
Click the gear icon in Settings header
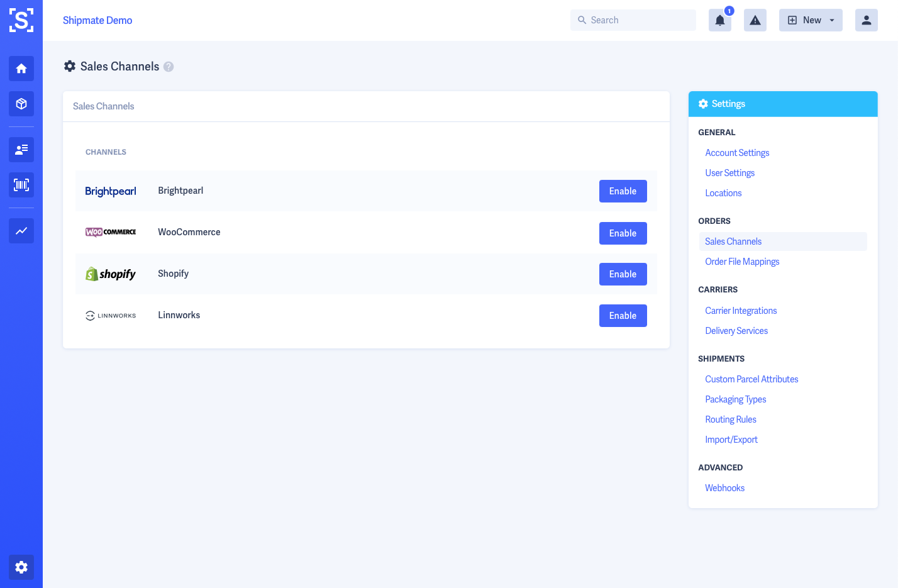tap(703, 104)
